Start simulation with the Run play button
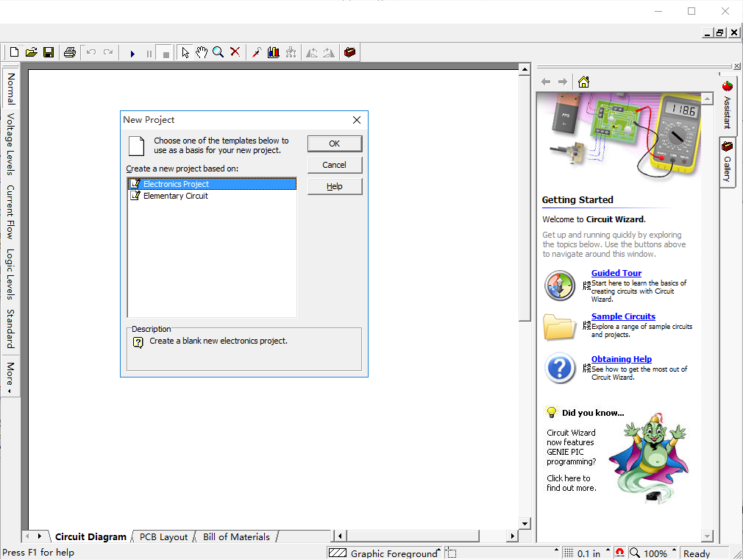 click(x=132, y=53)
